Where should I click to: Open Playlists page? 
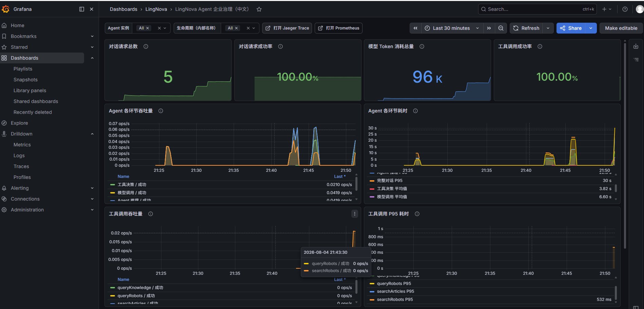coord(23,69)
